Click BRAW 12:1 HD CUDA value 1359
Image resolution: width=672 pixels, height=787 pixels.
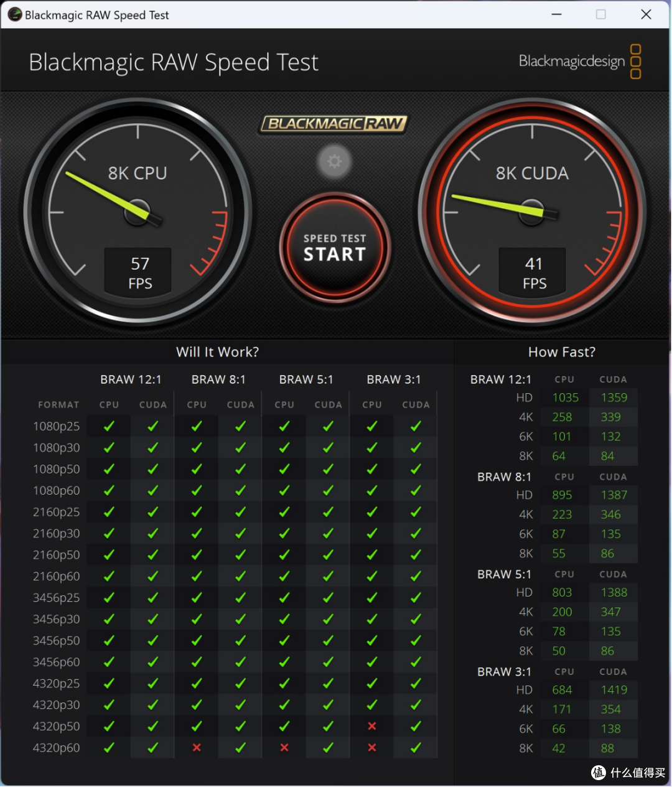click(x=614, y=398)
